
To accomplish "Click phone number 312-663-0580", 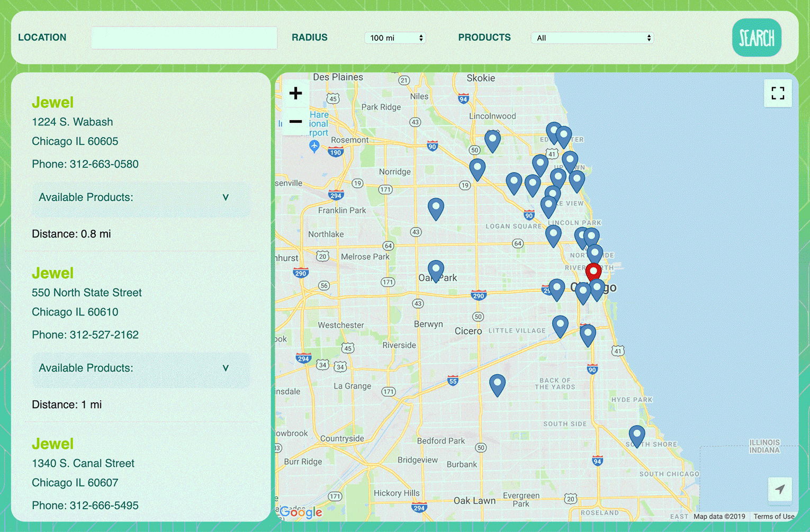I will pos(104,164).
